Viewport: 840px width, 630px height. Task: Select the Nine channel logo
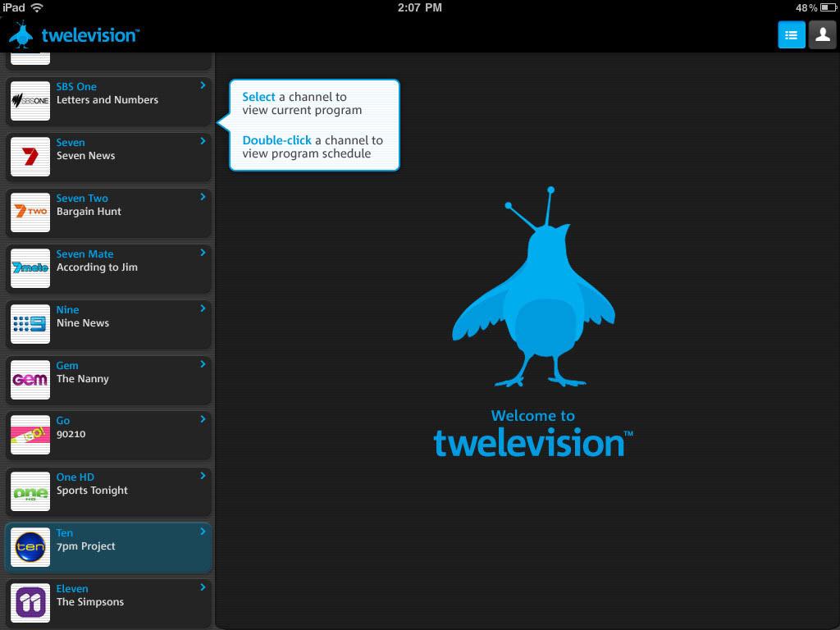pos(30,324)
